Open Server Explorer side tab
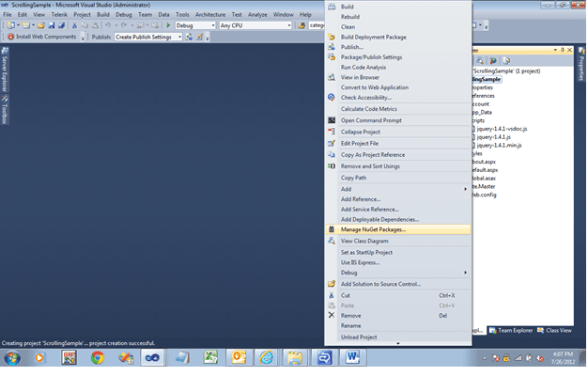This screenshot has height=376, width=588. [x=5, y=70]
